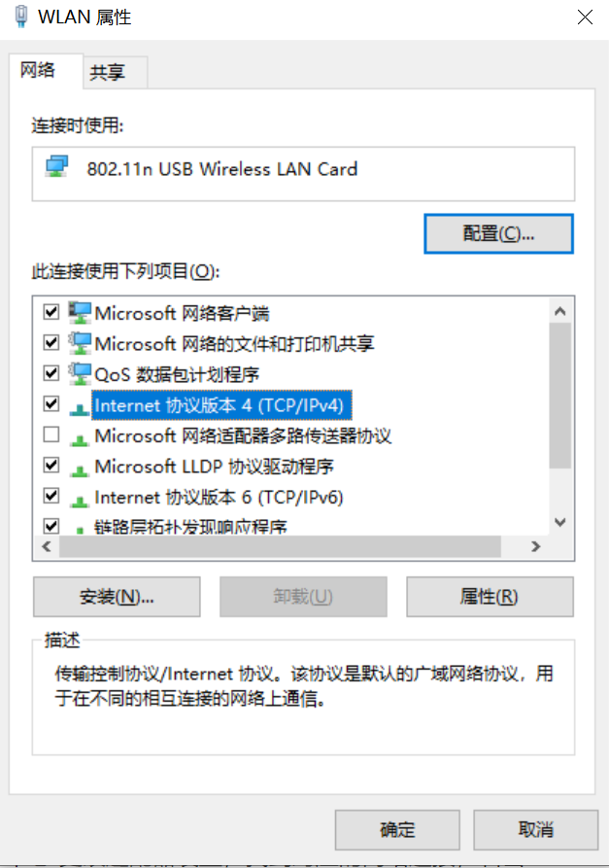Open adapter settings with 配置(C)... button

point(498,233)
